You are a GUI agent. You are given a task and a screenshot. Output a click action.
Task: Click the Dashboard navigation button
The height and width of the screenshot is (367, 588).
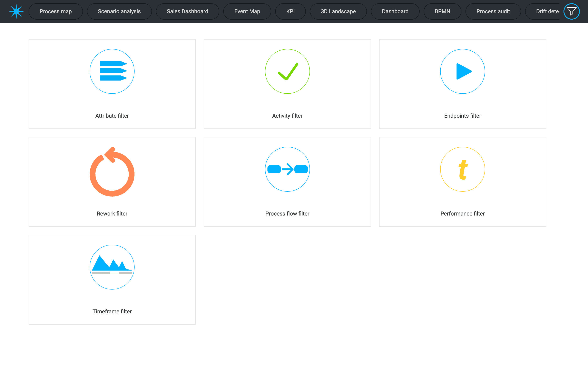click(395, 11)
